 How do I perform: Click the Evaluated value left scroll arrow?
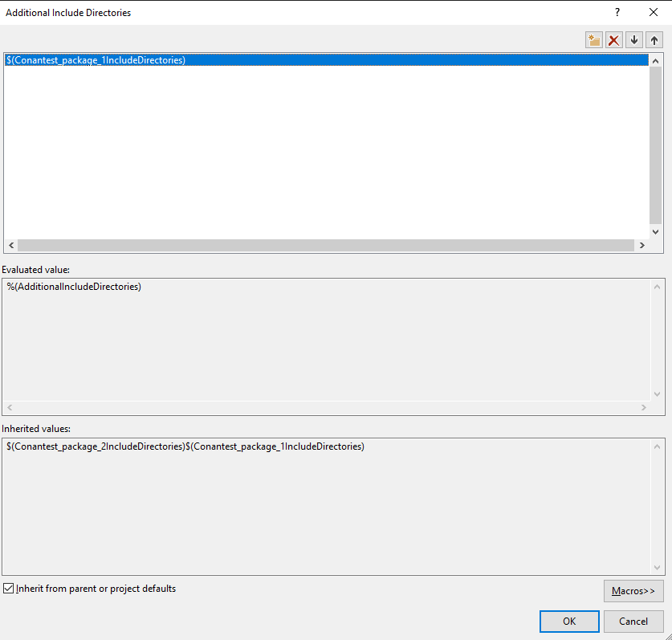[10, 409]
